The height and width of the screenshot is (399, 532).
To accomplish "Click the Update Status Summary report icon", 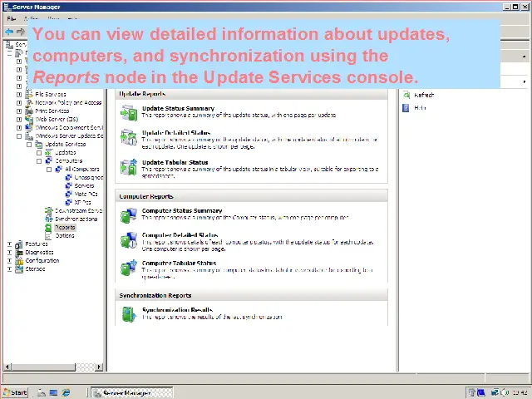I will pos(129,113).
